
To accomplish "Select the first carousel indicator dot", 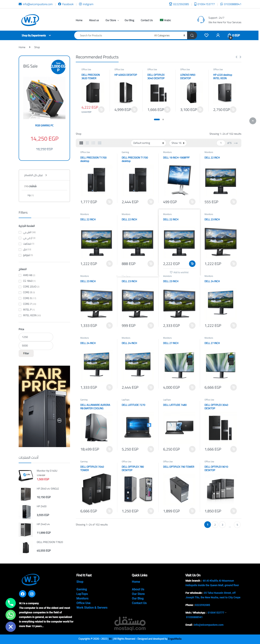I will tap(157, 119).
